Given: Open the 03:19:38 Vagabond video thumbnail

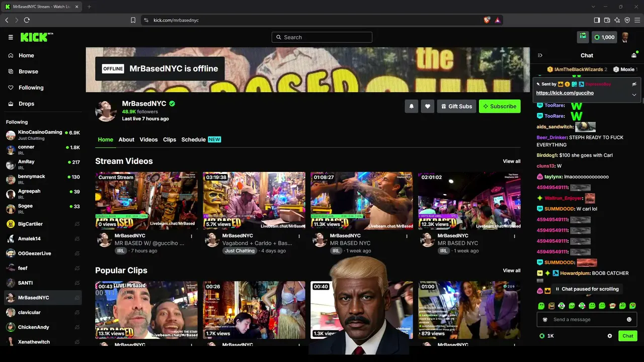Looking at the screenshot, I should (254, 201).
